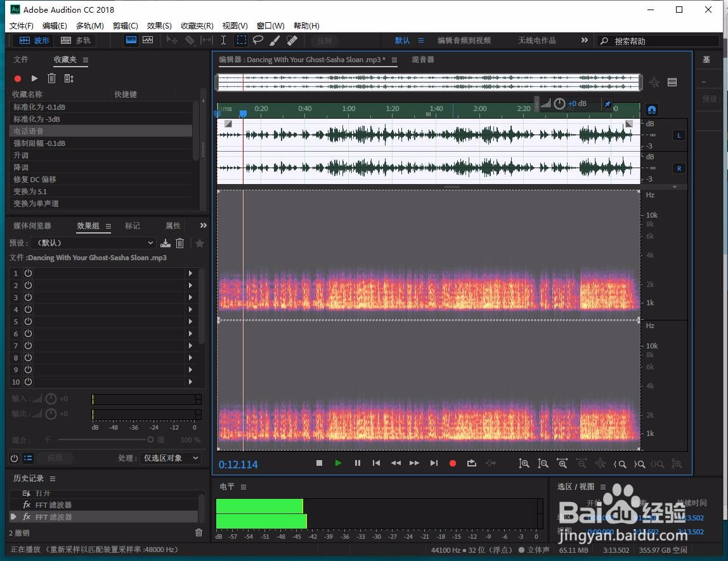Click the red Record button in transport
The height and width of the screenshot is (561, 728).
tap(453, 463)
